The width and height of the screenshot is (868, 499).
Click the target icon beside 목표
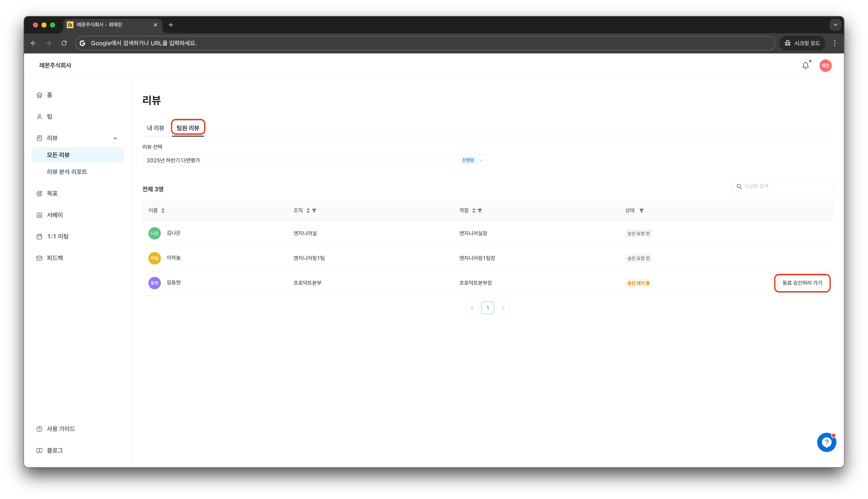coord(39,194)
